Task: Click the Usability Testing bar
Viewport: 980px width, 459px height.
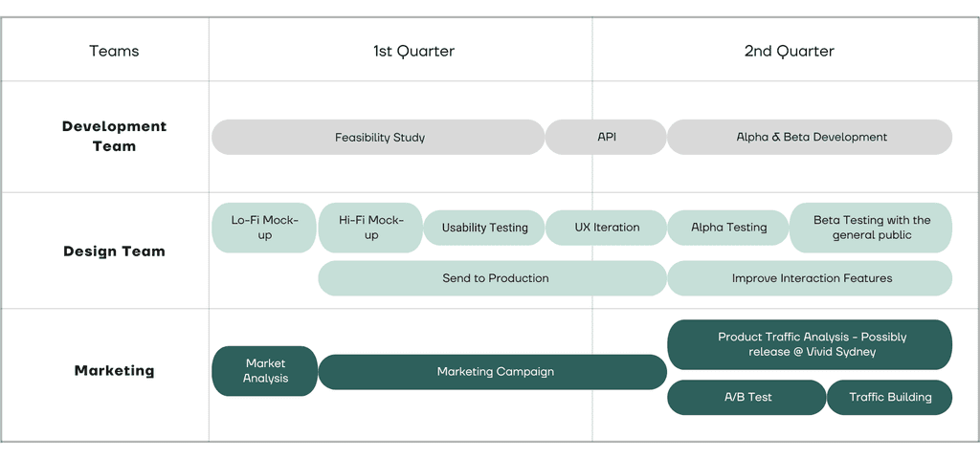Action: click(484, 228)
